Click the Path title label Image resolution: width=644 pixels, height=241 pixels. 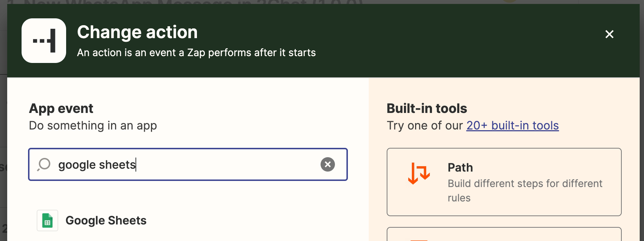coord(460,168)
